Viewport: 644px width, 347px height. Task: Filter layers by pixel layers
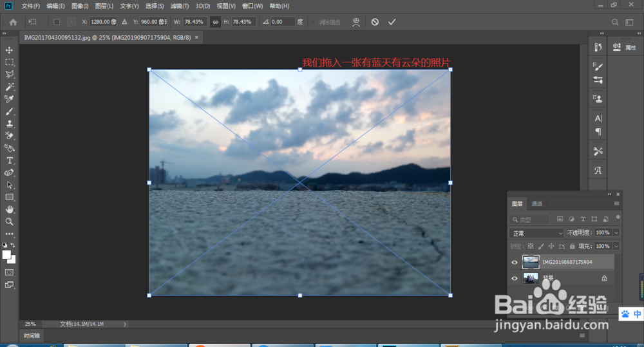pos(560,220)
